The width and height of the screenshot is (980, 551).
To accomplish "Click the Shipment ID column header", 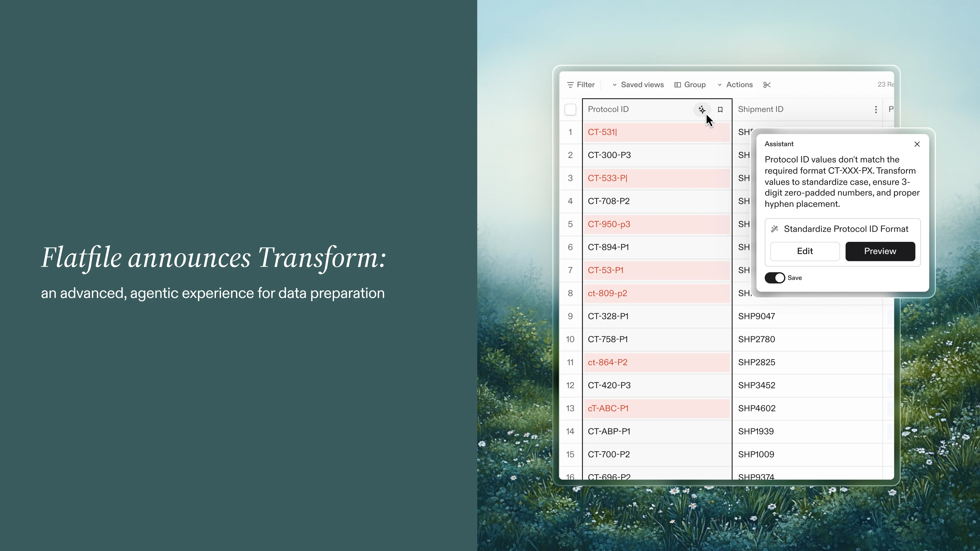I will pos(761,109).
